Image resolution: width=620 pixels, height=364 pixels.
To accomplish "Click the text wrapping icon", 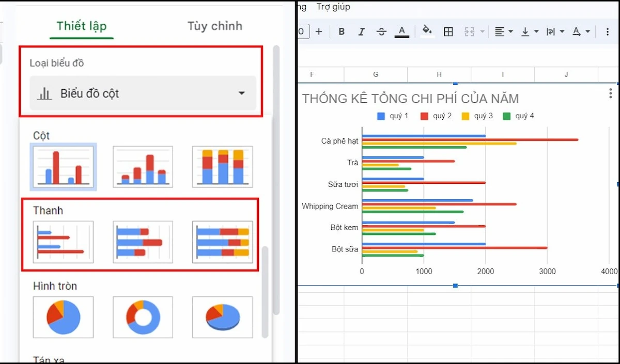I will [x=551, y=31].
